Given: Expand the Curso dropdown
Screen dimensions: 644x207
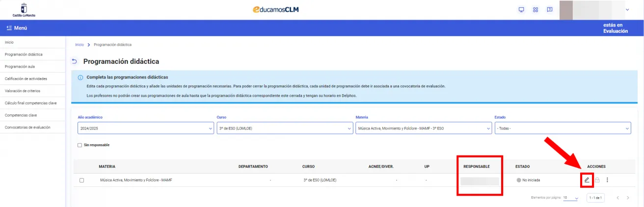Looking at the screenshot, I should [x=284, y=128].
